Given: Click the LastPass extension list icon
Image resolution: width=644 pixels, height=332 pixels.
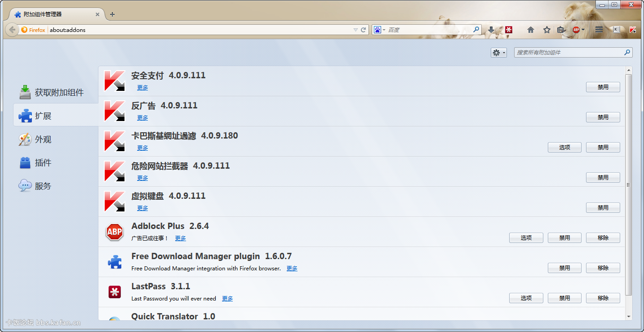Looking at the screenshot, I should tap(115, 292).
